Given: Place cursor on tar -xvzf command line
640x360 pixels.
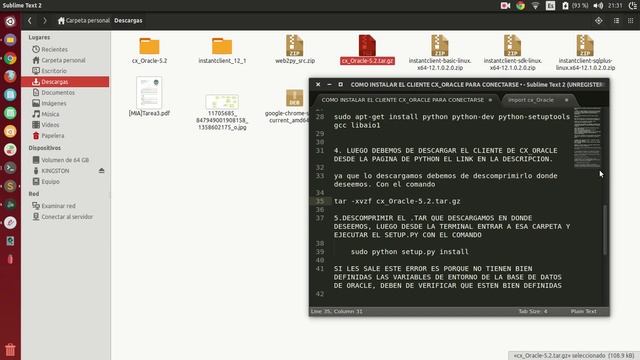Looking at the screenshot, I should click(x=397, y=201).
